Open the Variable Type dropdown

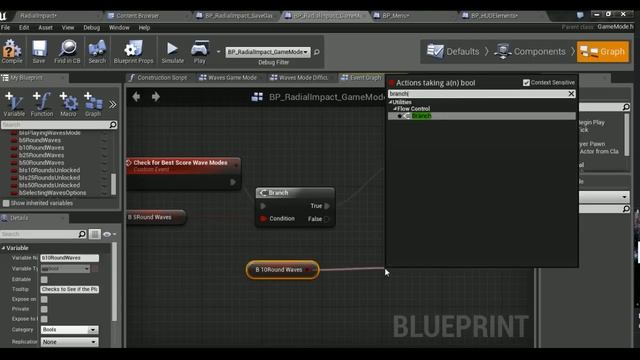65,269
